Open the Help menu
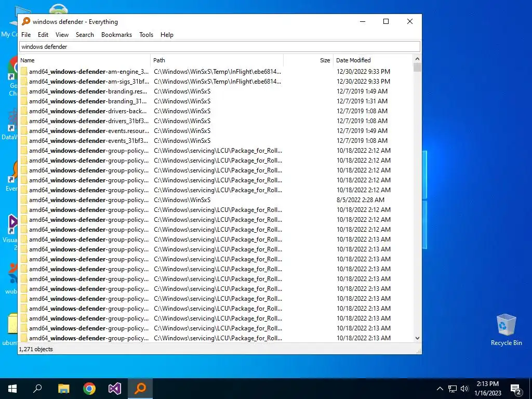Screen dimensions: 532x399 point(167,35)
